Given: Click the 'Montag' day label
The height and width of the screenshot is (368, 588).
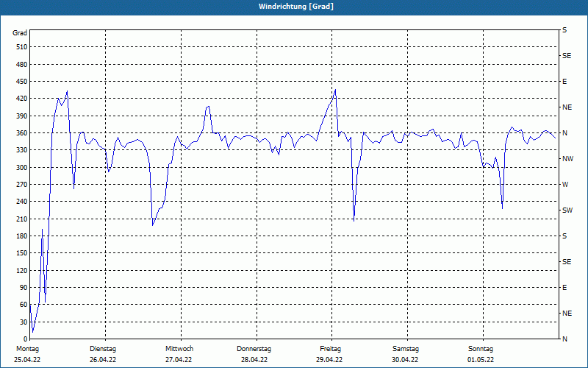Looking at the screenshot, I should coord(27,349).
